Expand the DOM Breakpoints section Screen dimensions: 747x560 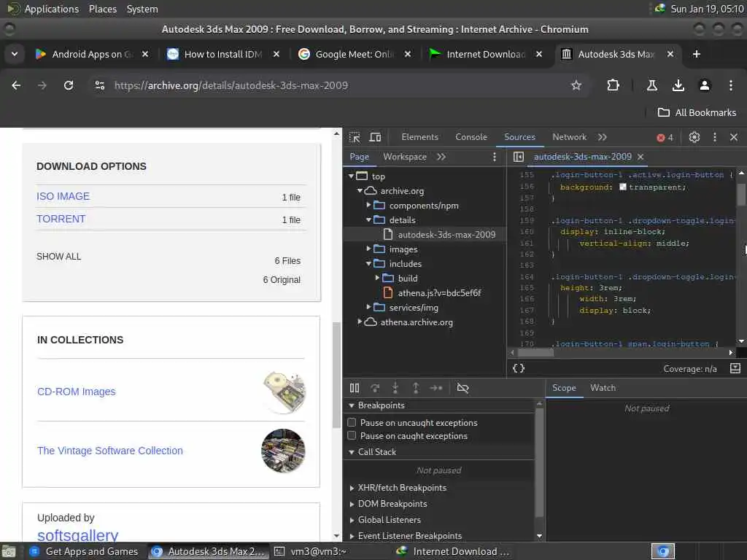point(352,504)
